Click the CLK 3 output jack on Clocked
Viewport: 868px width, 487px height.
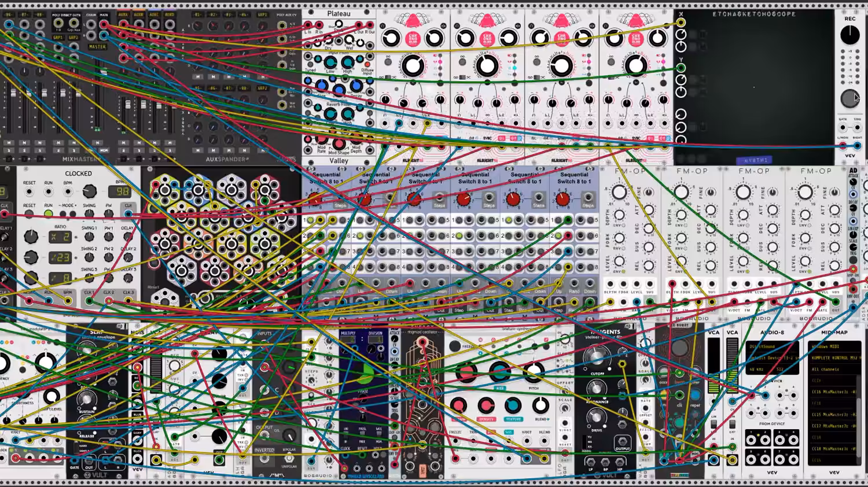pos(128,301)
